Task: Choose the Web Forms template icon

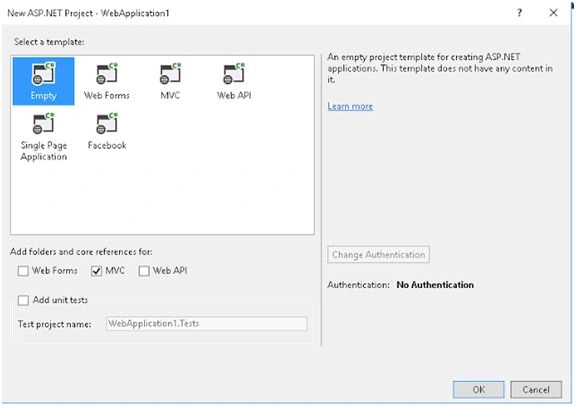Action: click(107, 73)
